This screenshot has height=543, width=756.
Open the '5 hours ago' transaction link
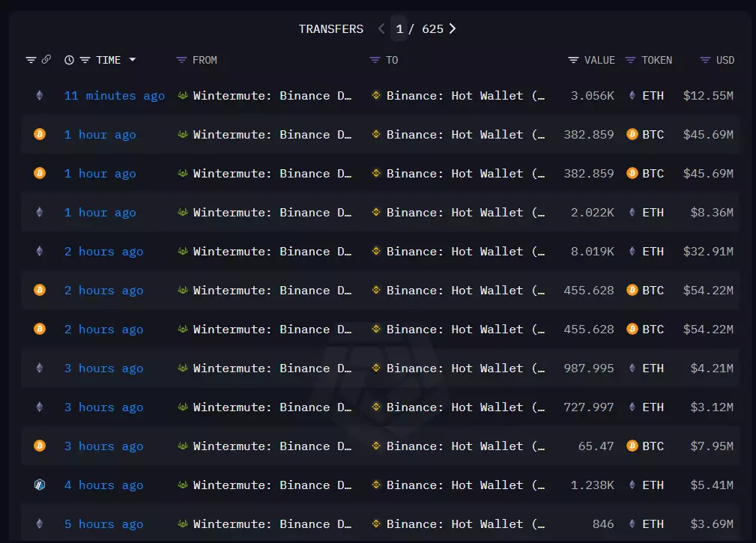(103, 524)
